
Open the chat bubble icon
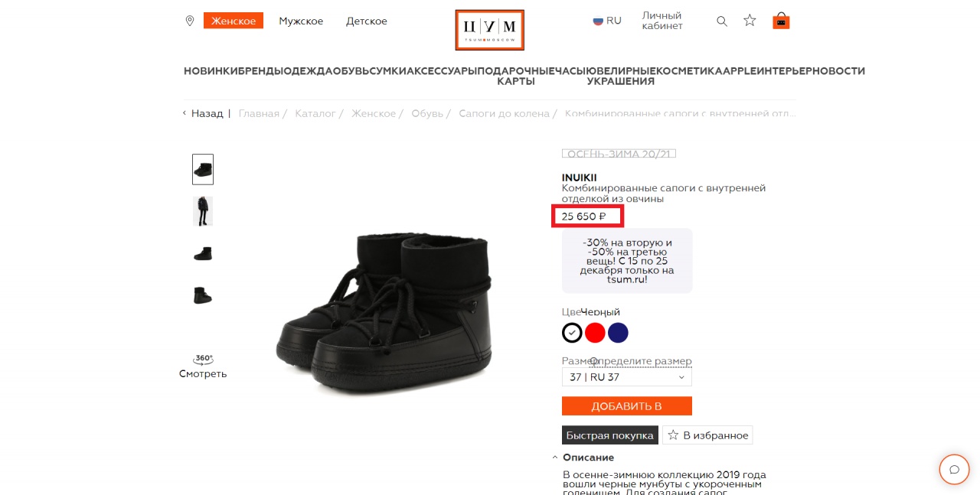[955, 470]
